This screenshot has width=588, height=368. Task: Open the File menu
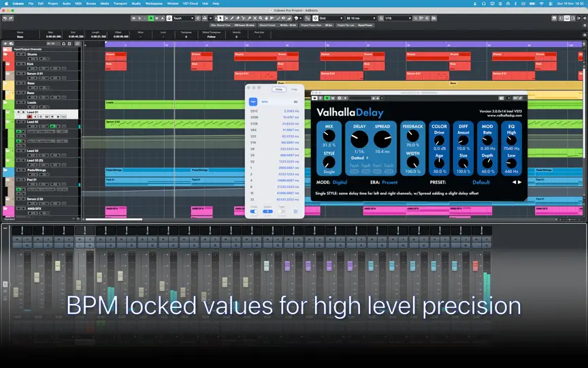pos(31,3)
